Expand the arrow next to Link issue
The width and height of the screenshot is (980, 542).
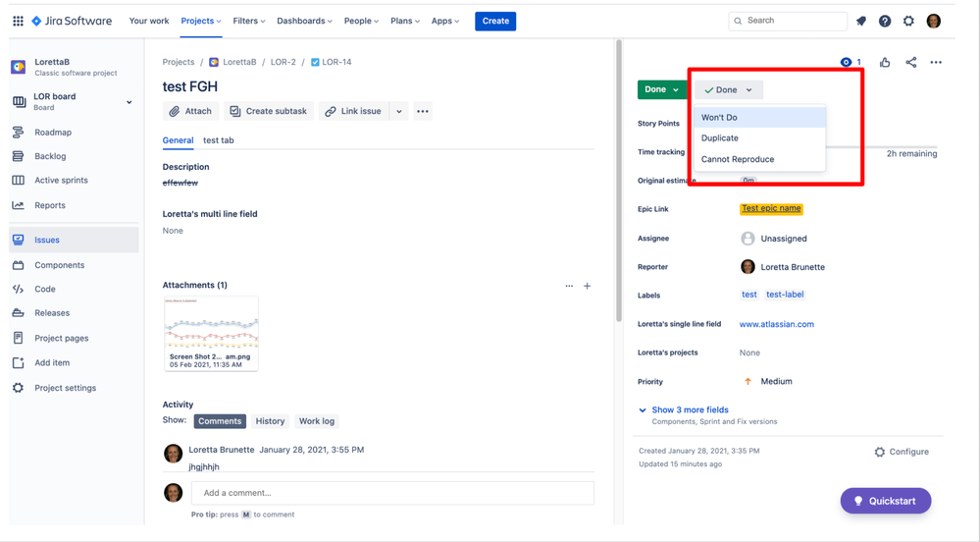[x=398, y=111]
